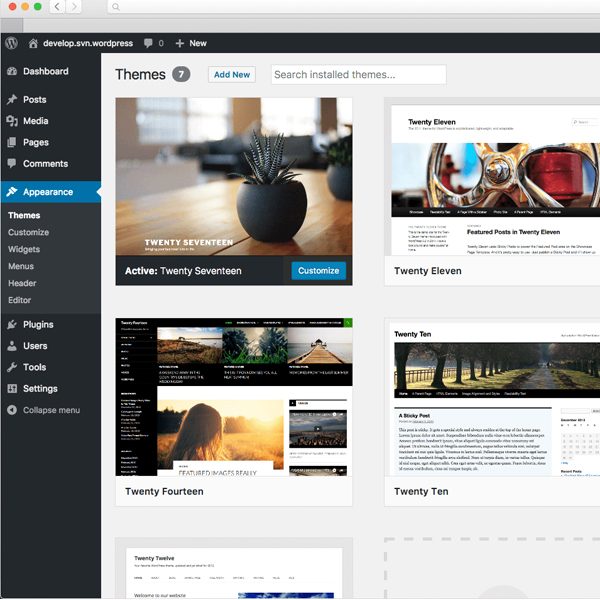Click the Search installed themes field
The width and height of the screenshot is (600, 600).
pos(358,75)
